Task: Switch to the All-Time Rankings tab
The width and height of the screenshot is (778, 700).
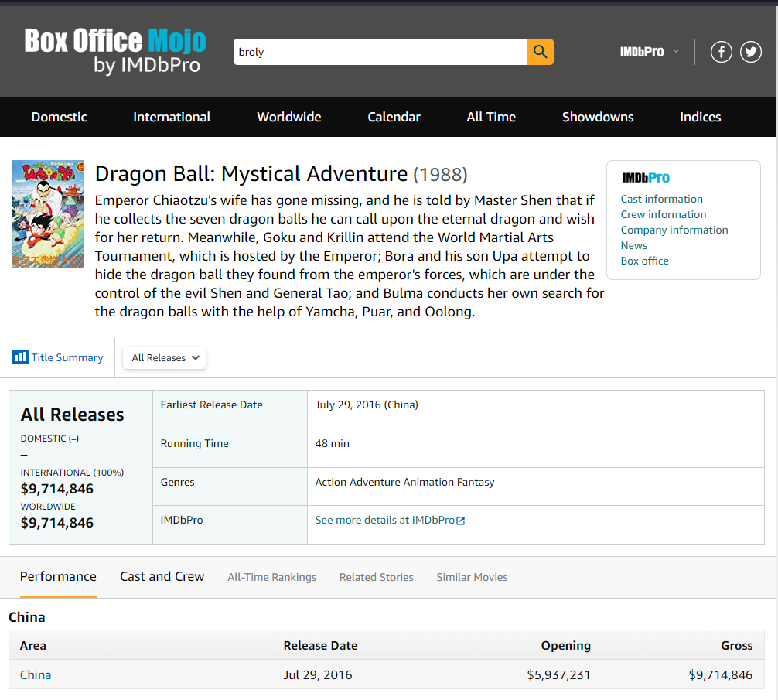Action: pyautogui.click(x=272, y=577)
